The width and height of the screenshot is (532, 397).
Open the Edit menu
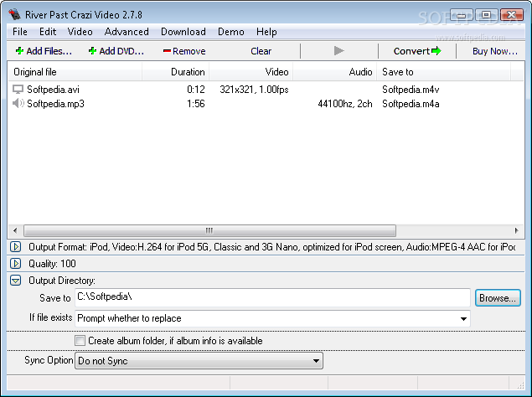48,32
